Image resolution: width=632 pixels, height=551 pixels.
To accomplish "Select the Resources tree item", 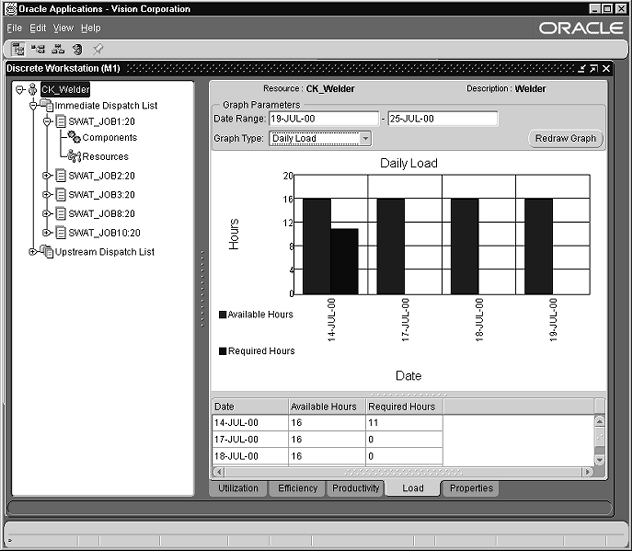I will pyautogui.click(x=105, y=156).
